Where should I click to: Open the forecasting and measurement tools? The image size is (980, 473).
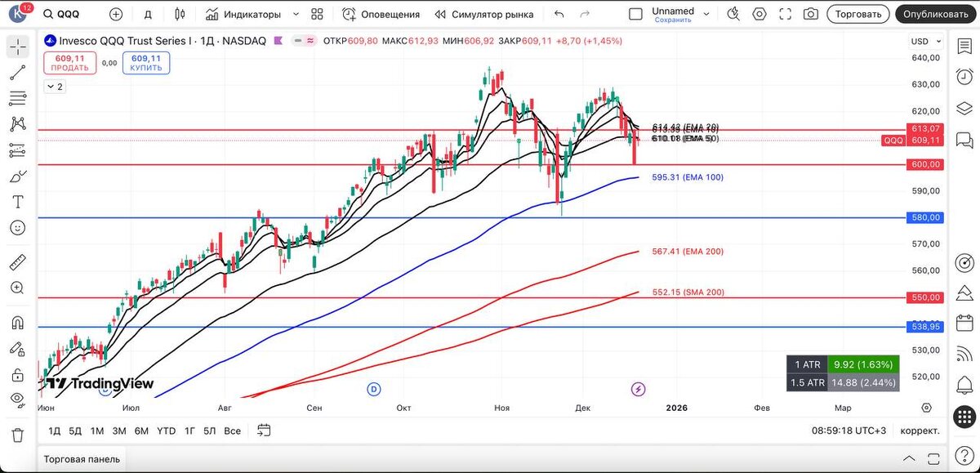[x=17, y=150]
